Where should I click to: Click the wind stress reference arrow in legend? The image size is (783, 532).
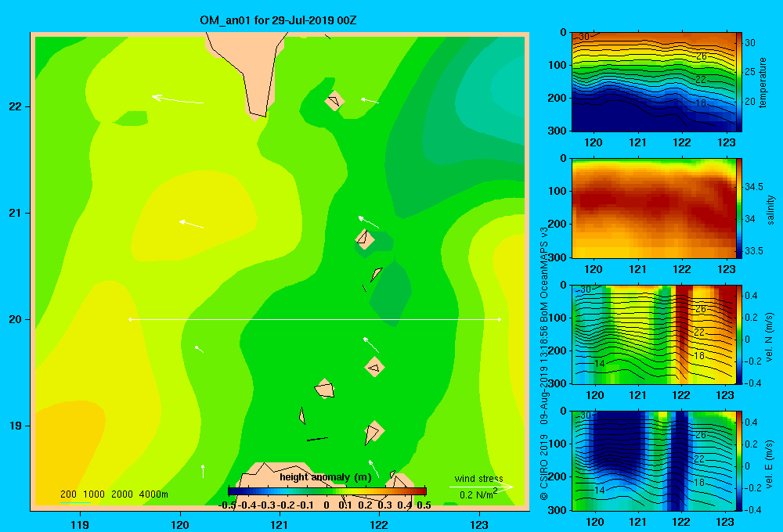[482, 487]
